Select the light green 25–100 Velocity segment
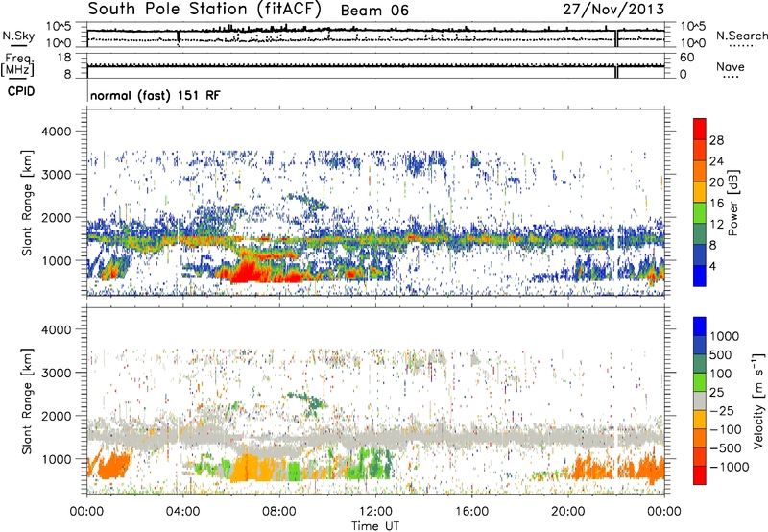The height and width of the screenshot is (532, 768). coord(700,382)
